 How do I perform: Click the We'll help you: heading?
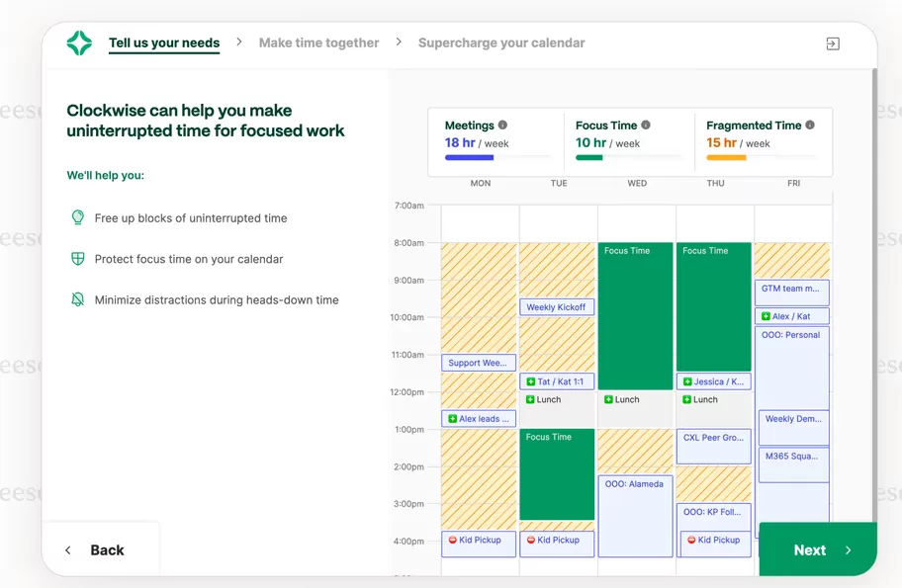click(x=105, y=175)
